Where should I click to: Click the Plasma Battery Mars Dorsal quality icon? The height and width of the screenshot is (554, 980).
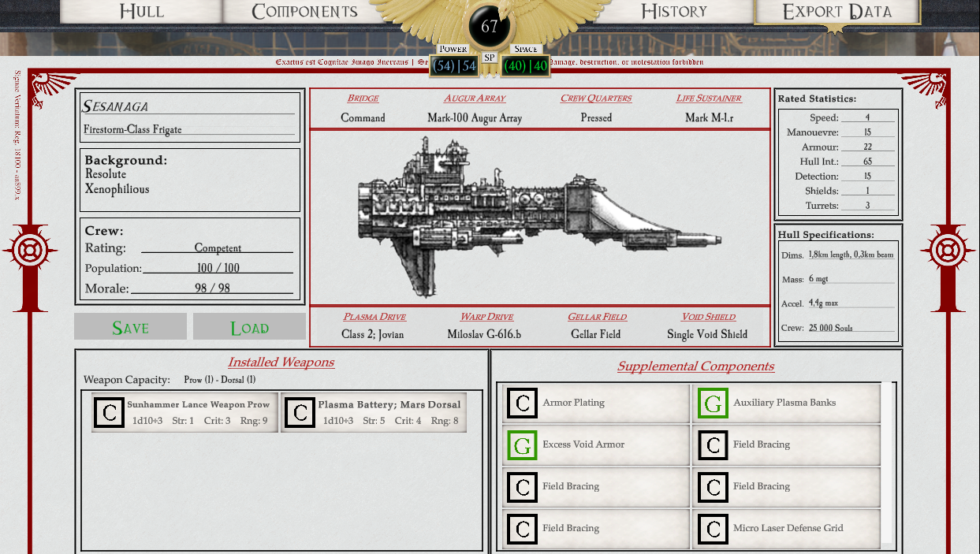click(x=300, y=412)
